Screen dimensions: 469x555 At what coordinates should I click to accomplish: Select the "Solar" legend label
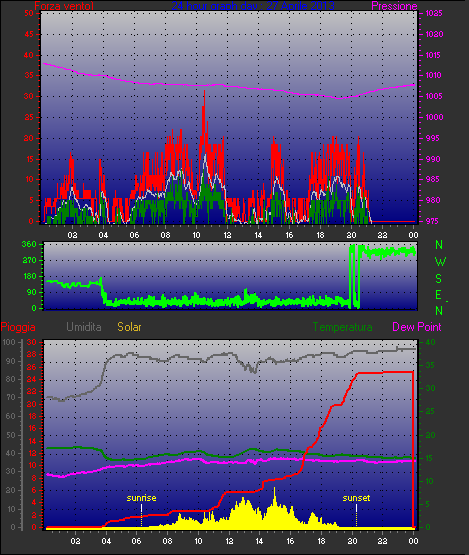[x=129, y=327]
